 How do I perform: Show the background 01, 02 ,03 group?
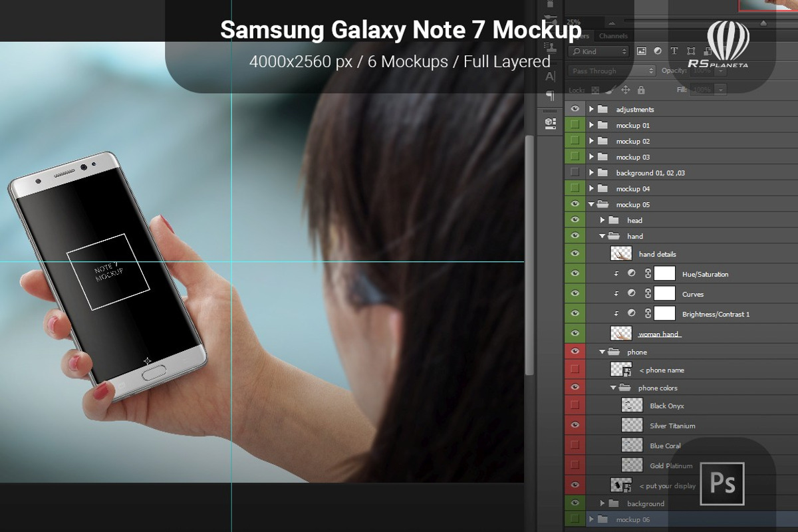pyautogui.click(x=575, y=172)
